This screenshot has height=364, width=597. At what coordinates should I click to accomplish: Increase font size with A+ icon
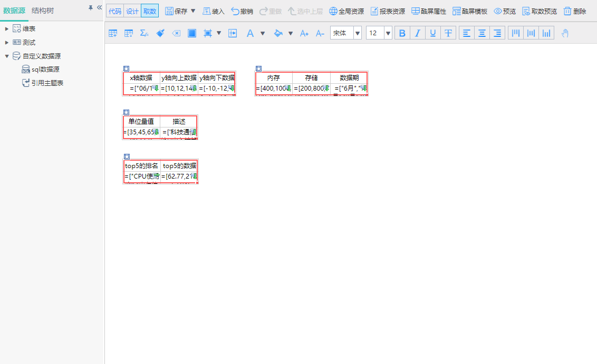click(x=304, y=33)
